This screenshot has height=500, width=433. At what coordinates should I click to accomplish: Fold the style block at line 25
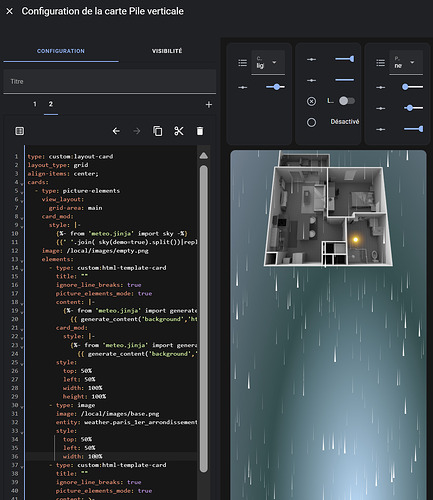click(22, 364)
